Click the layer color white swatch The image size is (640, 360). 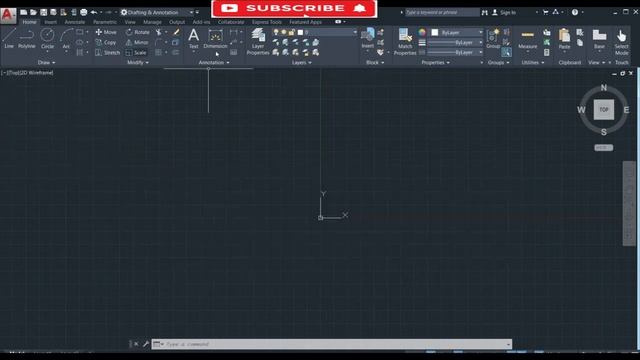point(300,32)
